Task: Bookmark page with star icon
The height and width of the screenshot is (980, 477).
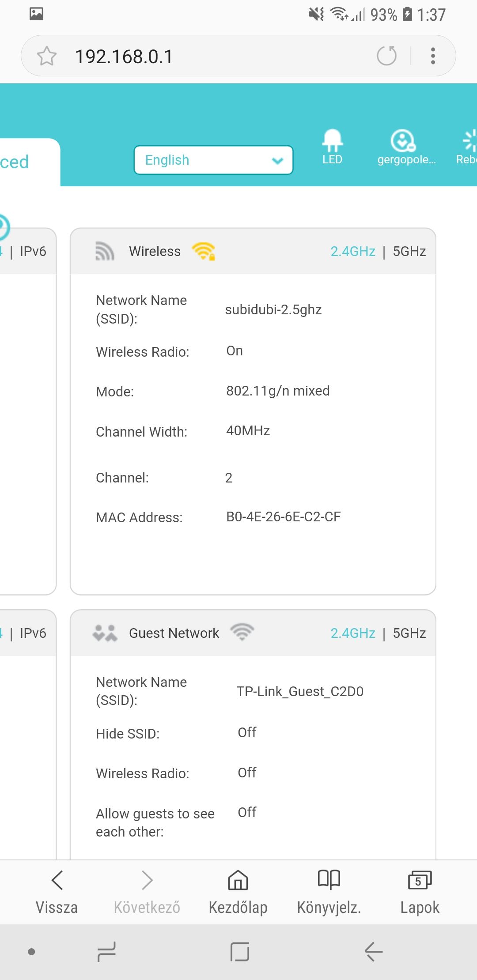Action: pyautogui.click(x=47, y=56)
